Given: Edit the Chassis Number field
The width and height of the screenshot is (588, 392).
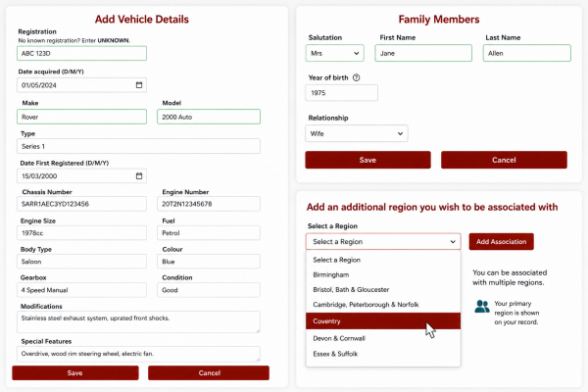Looking at the screenshot, I should 81,204.
